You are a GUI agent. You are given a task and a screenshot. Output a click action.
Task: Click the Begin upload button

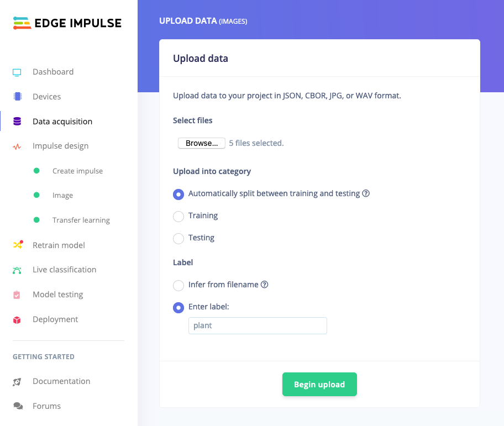click(x=319, y=384)
